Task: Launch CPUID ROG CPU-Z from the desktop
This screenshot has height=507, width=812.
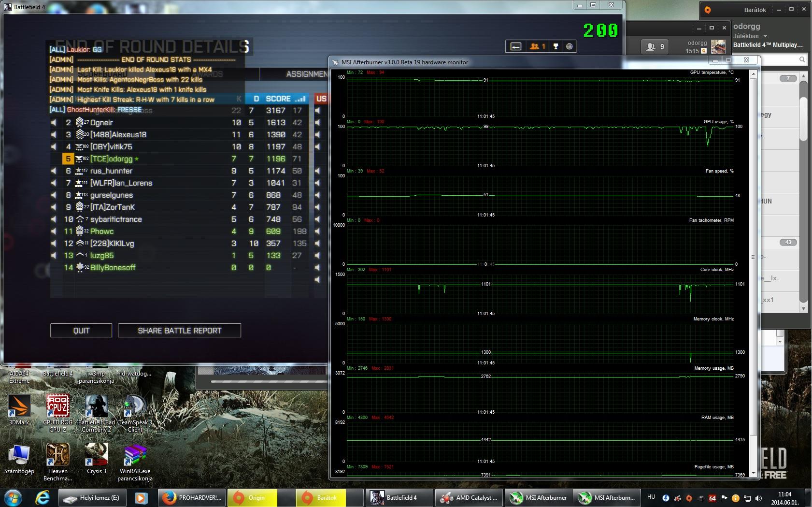Action: [x=57, y=413]
